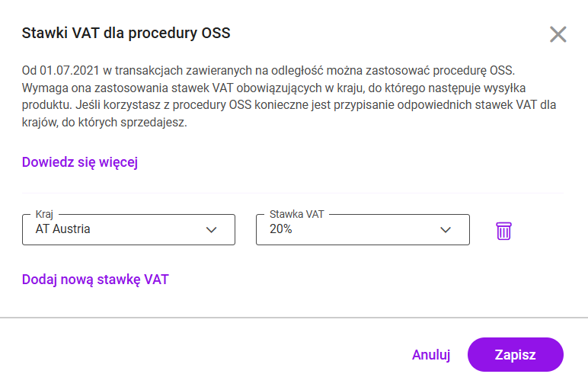Save changes with the Zapisz button
This screenshot has height=390, width=588.
point(515,355)
